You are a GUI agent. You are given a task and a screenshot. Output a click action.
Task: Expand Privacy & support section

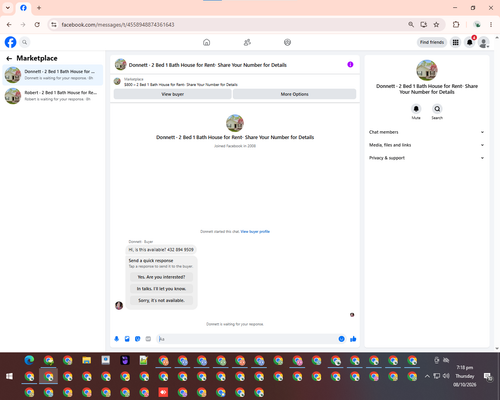426,158
